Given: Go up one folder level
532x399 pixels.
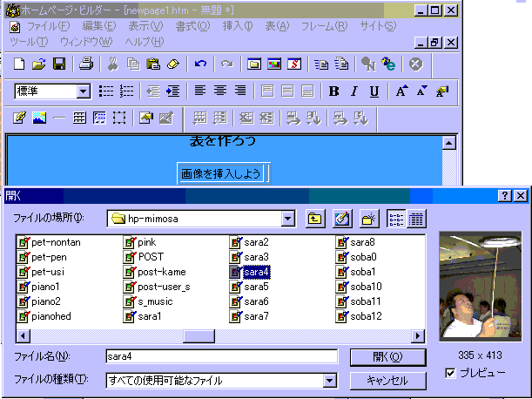Looking at the screenshot, I should point(316,218).
